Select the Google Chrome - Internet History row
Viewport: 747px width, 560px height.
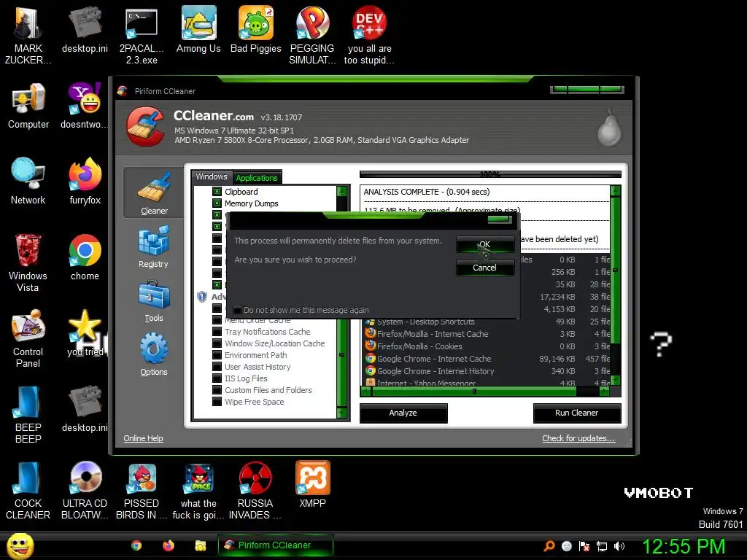coord(487,371)
